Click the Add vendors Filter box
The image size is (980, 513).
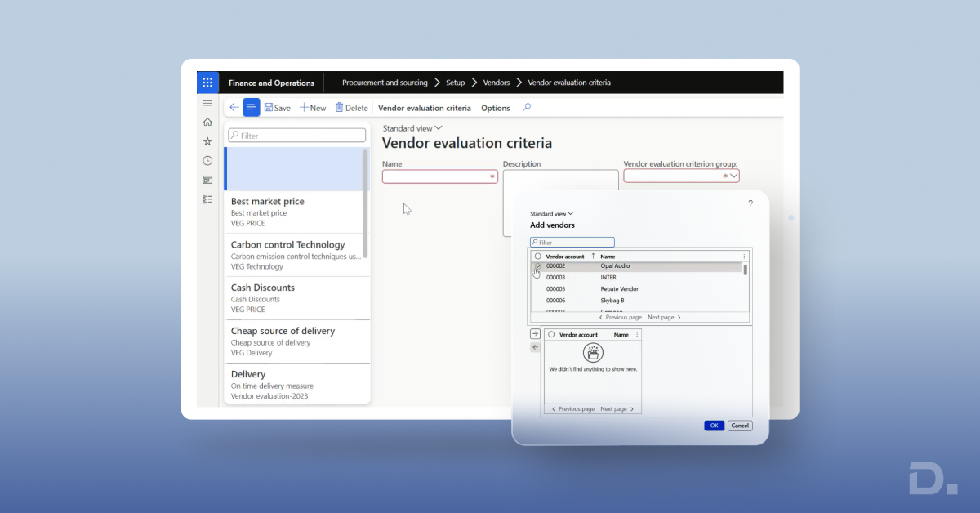point(572,243)
